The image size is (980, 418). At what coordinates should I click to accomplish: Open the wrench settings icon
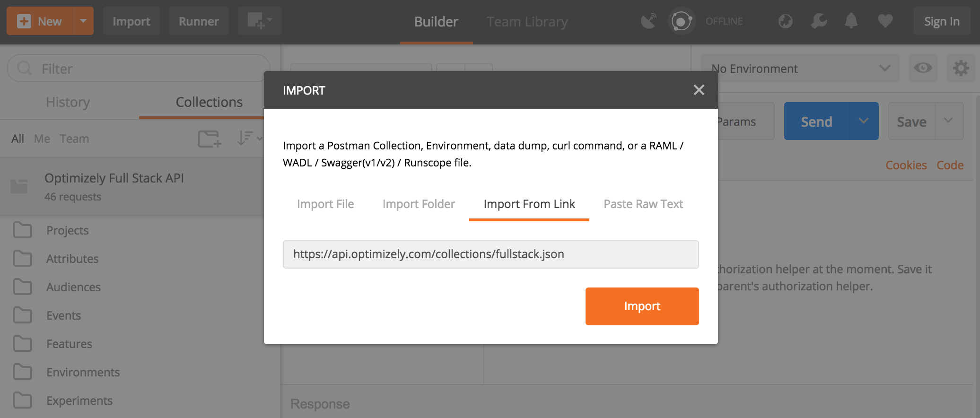[819, 21]
